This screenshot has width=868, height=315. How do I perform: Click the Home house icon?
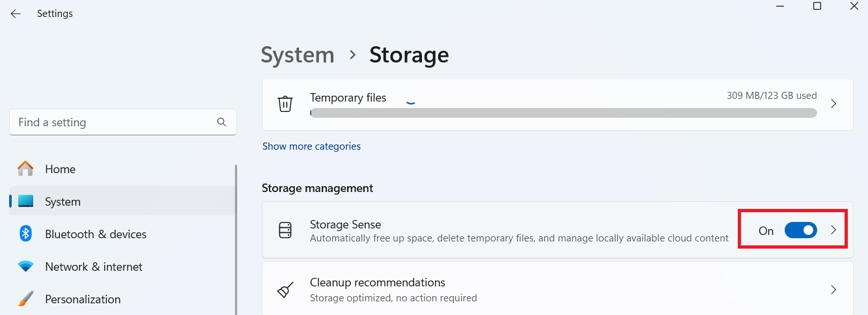click(25, 169)
